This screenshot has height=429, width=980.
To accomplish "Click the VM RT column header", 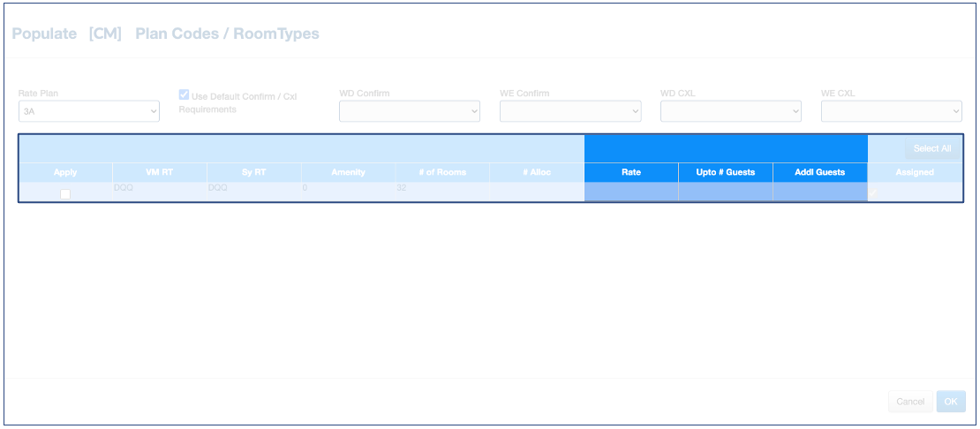I will pos(159,172).
